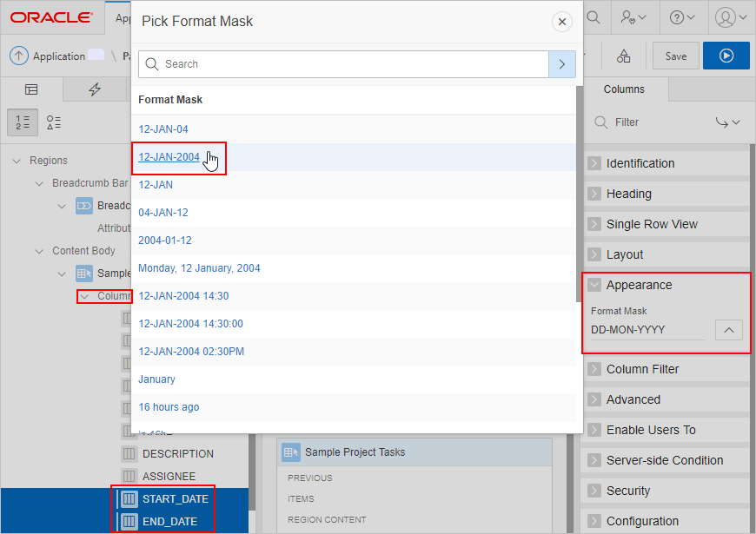Viewport: 756px width, 534px height.
Task: Run the page with the play button
Action: click(x=726, y=55)
